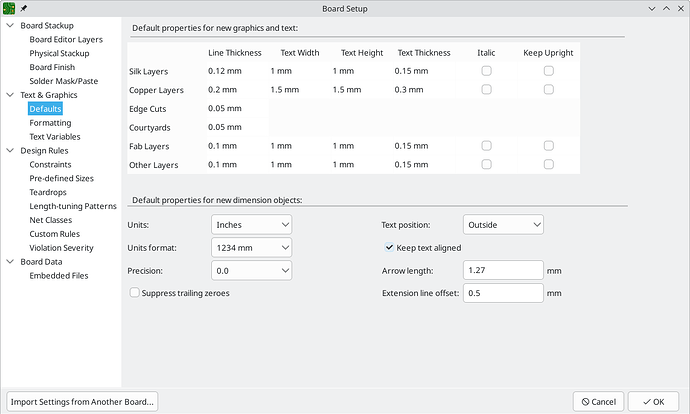The height and width of the screenshot is (414, 690).
Task: Open Teardrops settings
Action: tap(48, 192)
